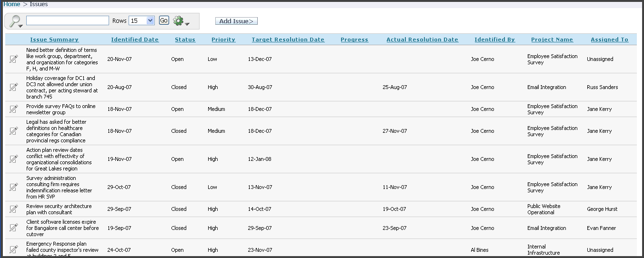Click the Go button
The width and height of the screenshot is (644, 258).
[164, 20]
